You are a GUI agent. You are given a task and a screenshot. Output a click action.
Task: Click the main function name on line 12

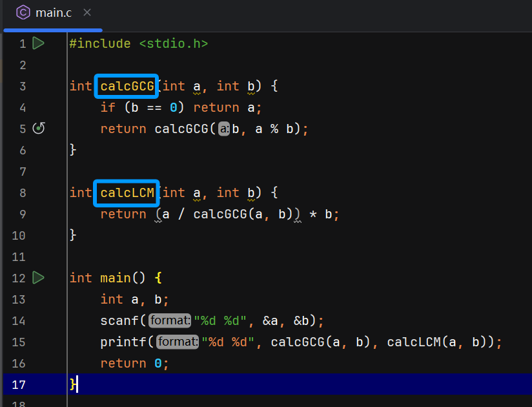point(115,278)
